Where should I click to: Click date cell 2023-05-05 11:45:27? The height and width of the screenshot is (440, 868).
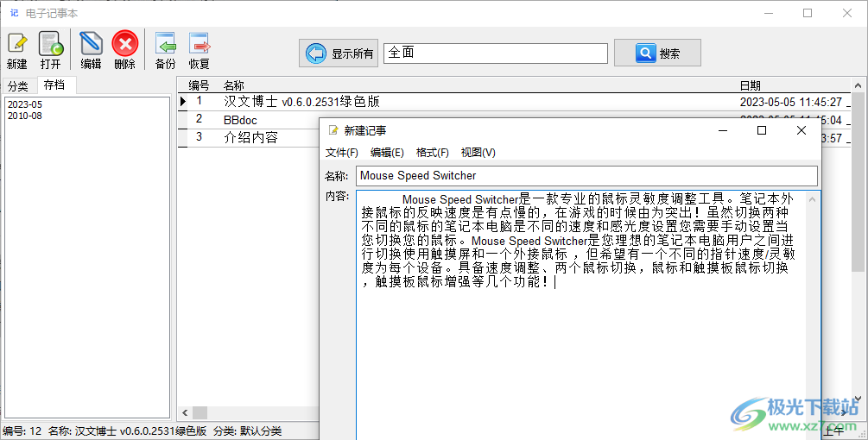tap(791, 103)
